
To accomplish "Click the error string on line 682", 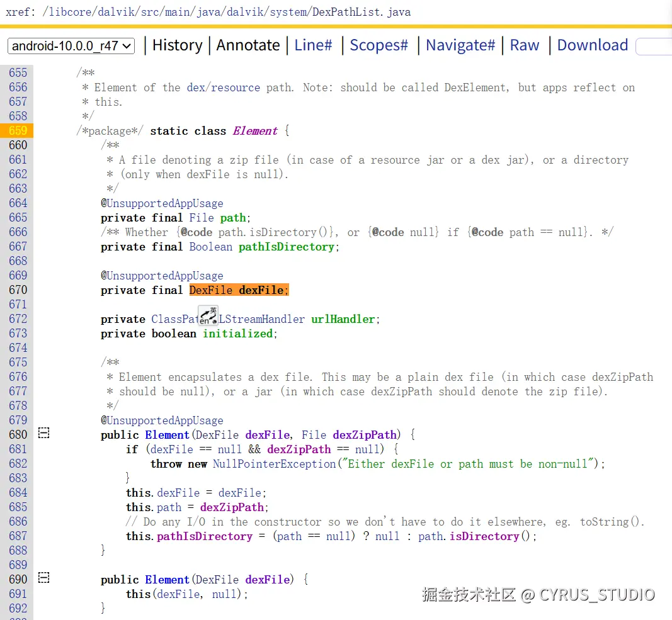I will tap(467, 464).
